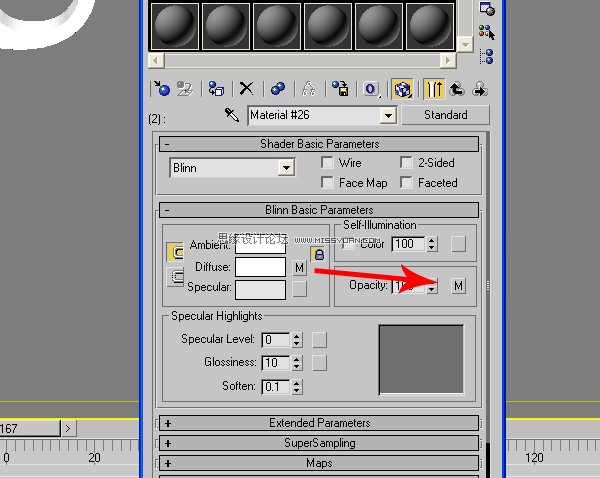Click Glossiness map blank button
600x478 pixels.
pyautogui.click(x=320, y=363)
